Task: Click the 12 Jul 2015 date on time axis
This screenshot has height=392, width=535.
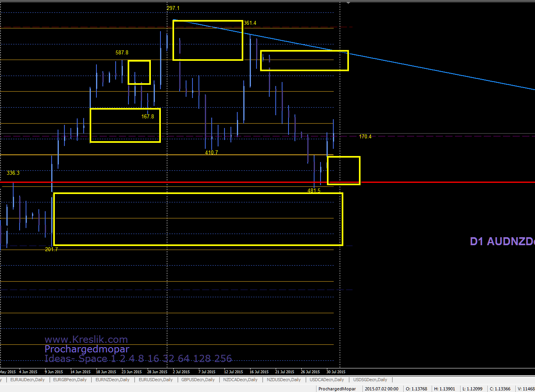Action: coord(234,372)
